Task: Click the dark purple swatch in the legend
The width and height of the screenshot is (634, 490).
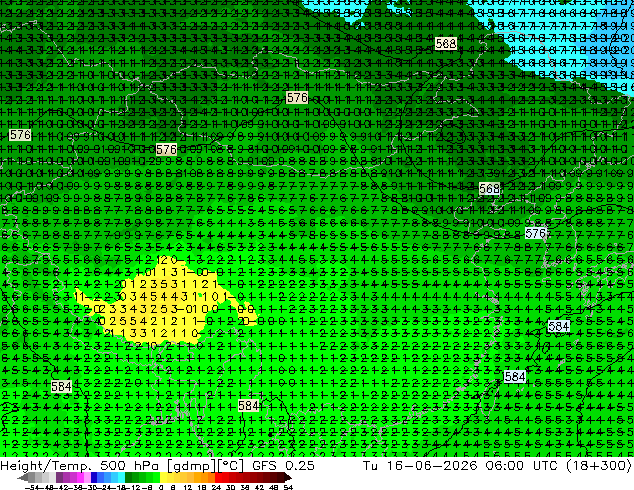Action: click(59, 478)
